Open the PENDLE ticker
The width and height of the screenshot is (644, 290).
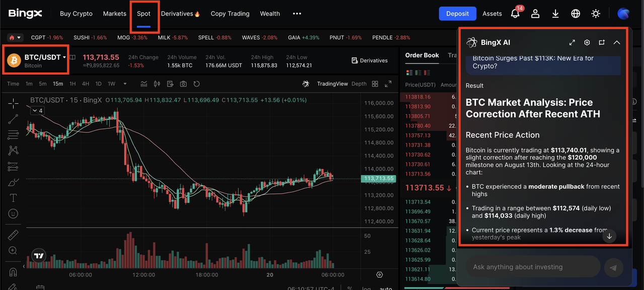pyautogui.click(x=391, y=38)
